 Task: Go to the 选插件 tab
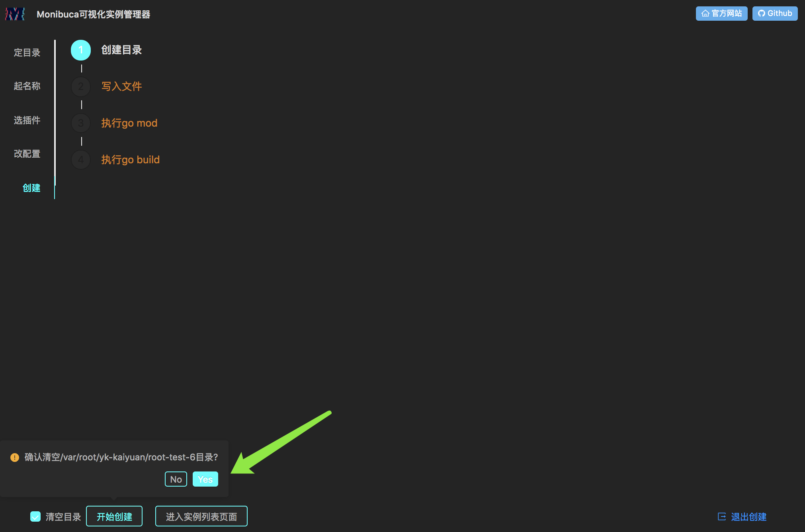pyautogui.click(x=27, y=120)
